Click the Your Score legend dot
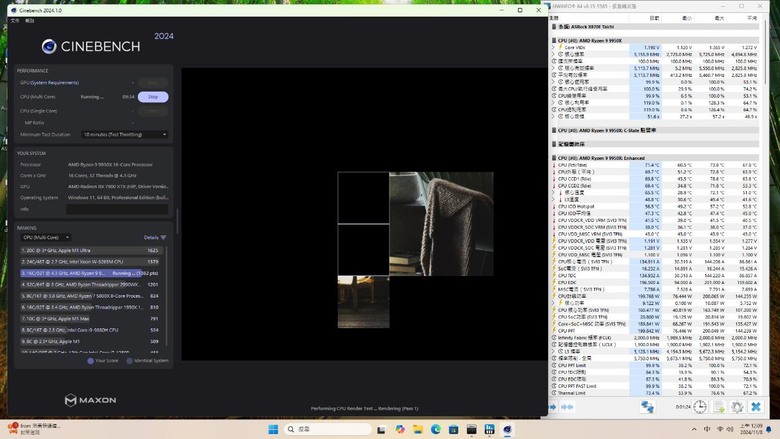This screenshot has width=780, height=439. point(91,361)
